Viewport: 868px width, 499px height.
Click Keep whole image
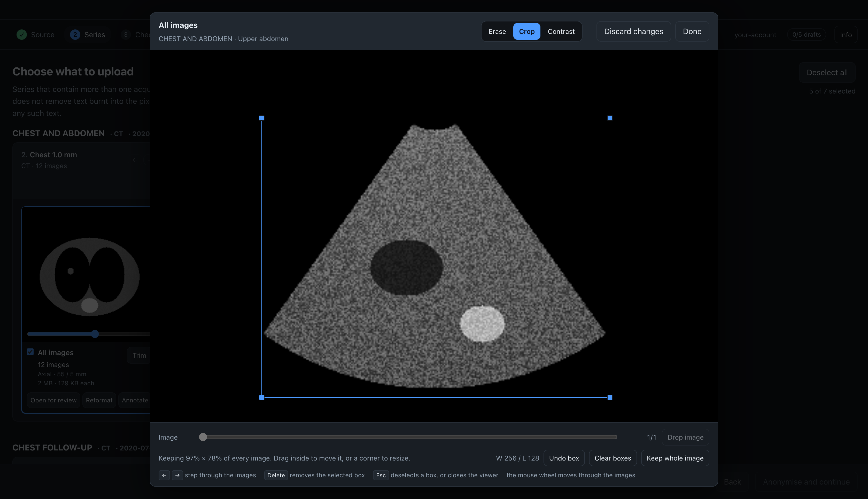coord(675,458)
